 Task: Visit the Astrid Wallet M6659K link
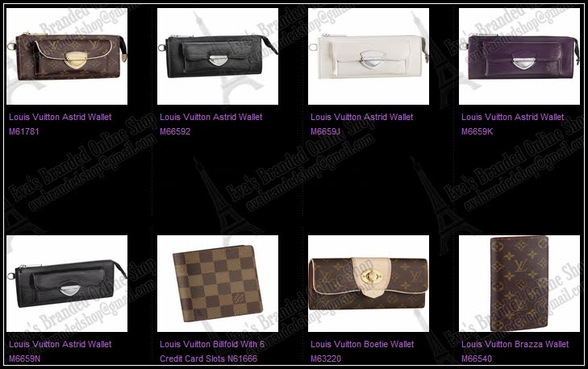513,124
